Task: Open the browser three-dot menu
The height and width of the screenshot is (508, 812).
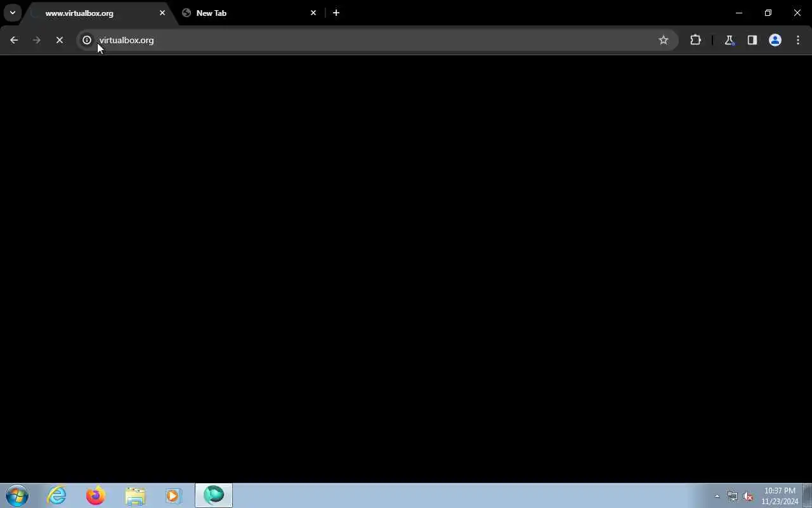Action: tap(798, 40)
